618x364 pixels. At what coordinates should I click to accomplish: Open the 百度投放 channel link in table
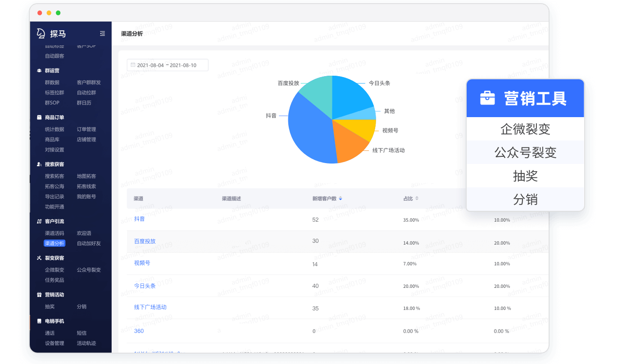(x=145, y=241)
